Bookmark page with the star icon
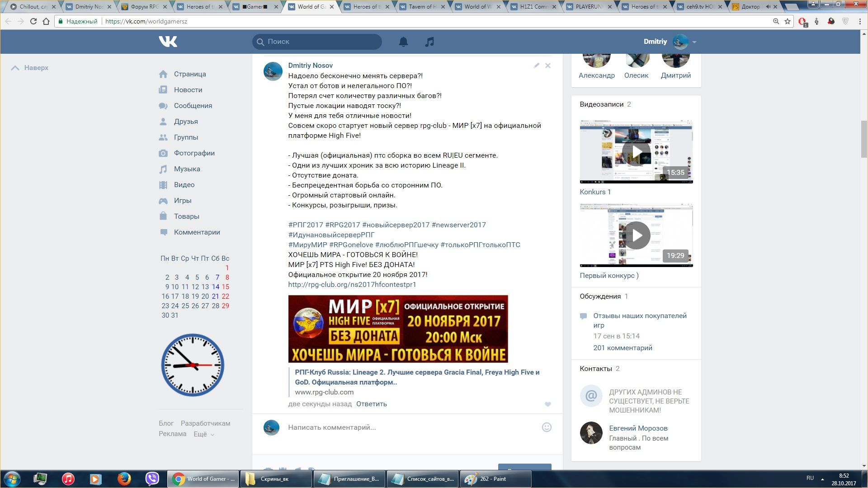 [x=788, y=21]
